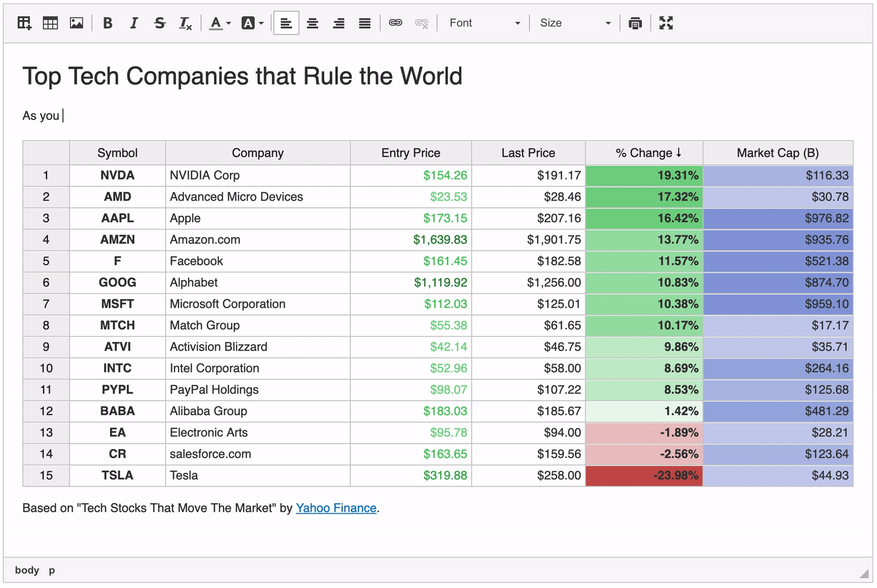The height and width of the screenshot is (588, 877).
Task: Select the PayPal Holdings cell
Action: click(x=258, y=390)
